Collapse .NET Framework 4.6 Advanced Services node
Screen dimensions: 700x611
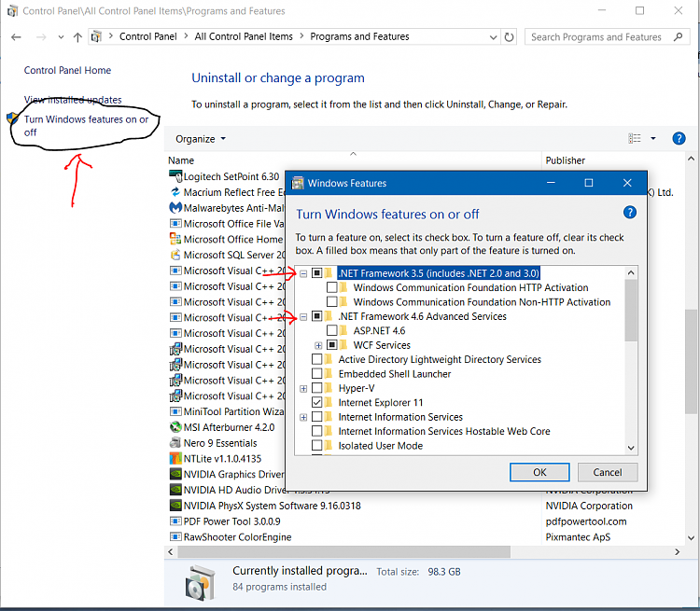tap(303, 317)
